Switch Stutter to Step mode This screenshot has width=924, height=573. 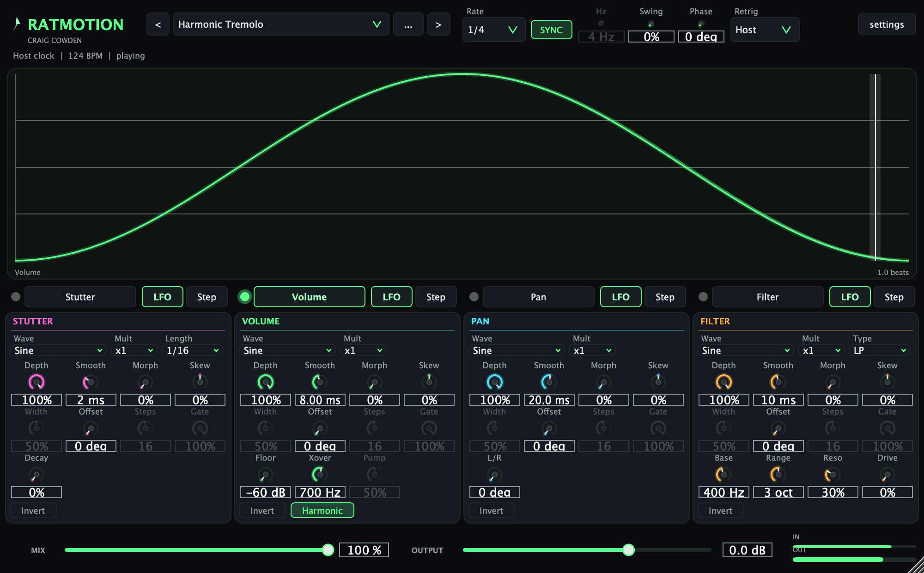207,297
